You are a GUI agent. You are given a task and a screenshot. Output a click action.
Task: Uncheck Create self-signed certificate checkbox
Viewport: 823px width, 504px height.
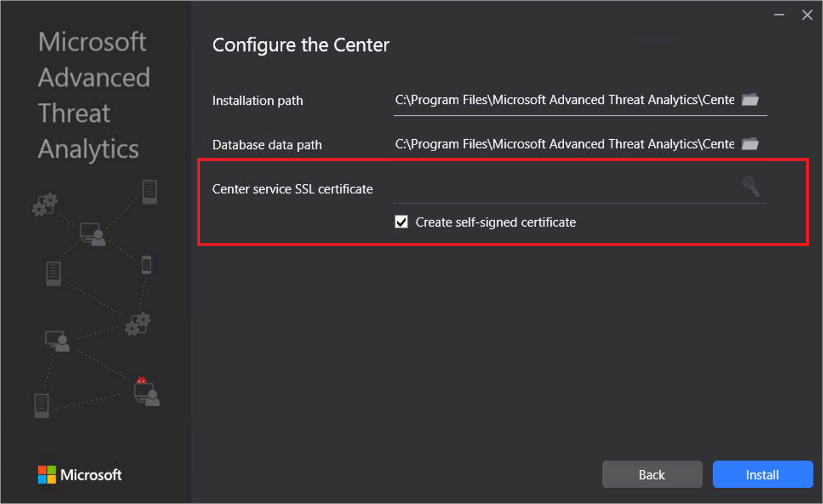[401, 222]
